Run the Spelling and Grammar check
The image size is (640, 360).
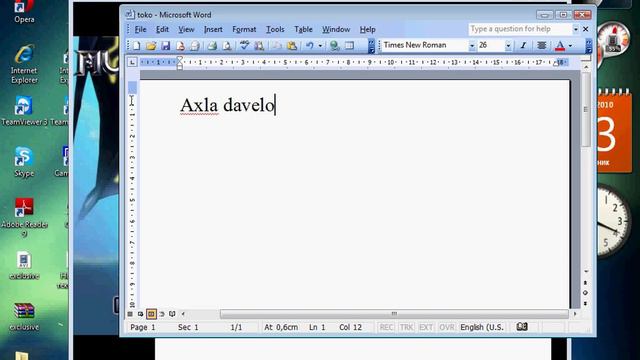(244, 46)
